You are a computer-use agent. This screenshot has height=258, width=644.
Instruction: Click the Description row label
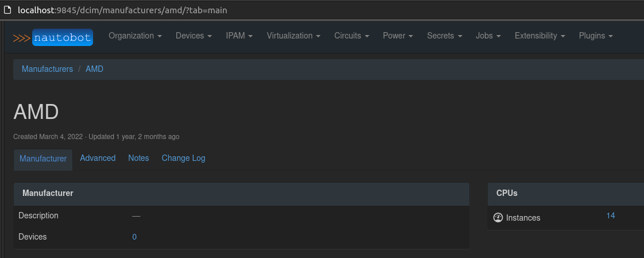(38, 215)
